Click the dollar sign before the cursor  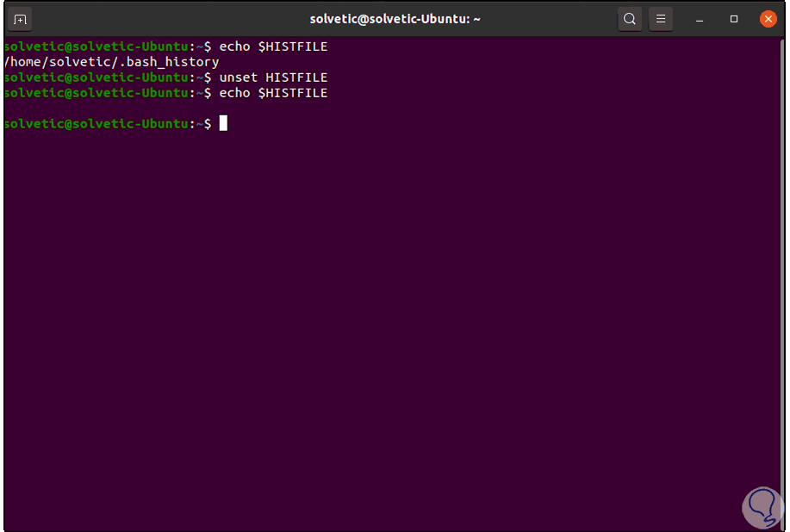tap(208, 124)
